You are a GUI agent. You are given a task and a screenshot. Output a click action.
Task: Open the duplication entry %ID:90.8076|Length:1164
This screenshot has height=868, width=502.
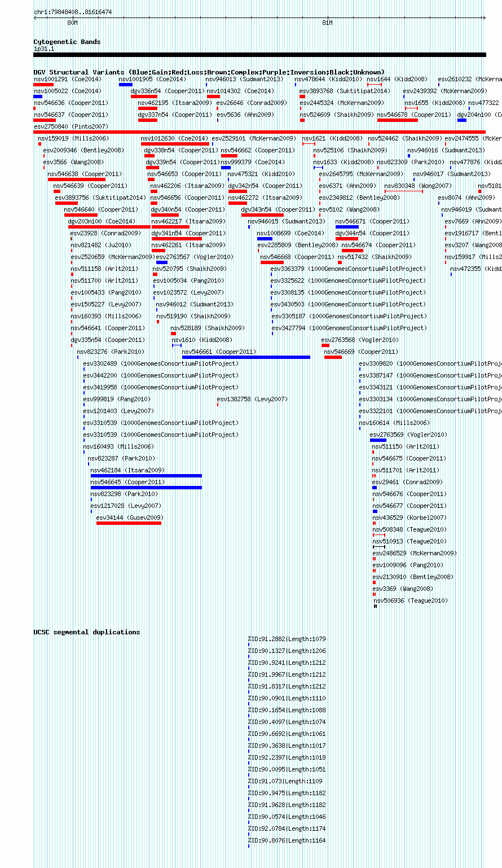287,840
